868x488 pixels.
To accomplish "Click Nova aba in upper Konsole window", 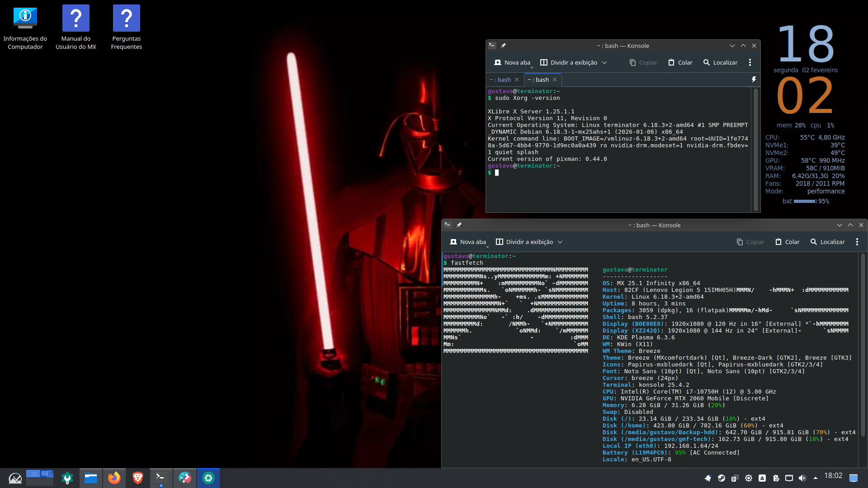I will coord(512,62).
